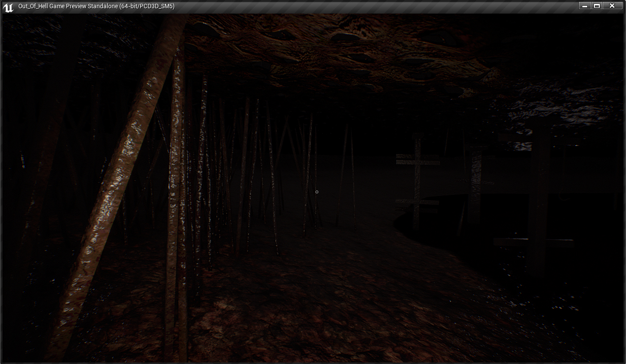
Task: Click the fleshy root-covered ceiling overhead
Action: click(x=340, y=53)
